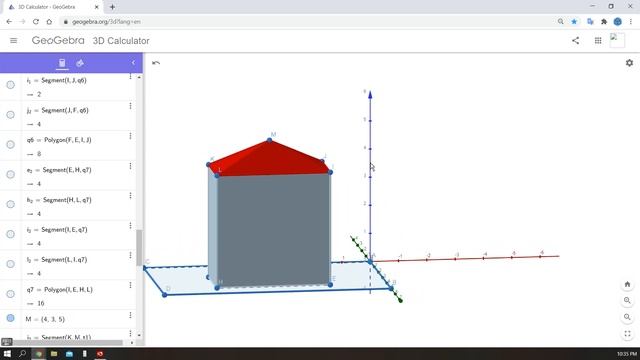Open the on-screen keyboard button
The image size is (640, 360).
point(7,342)
